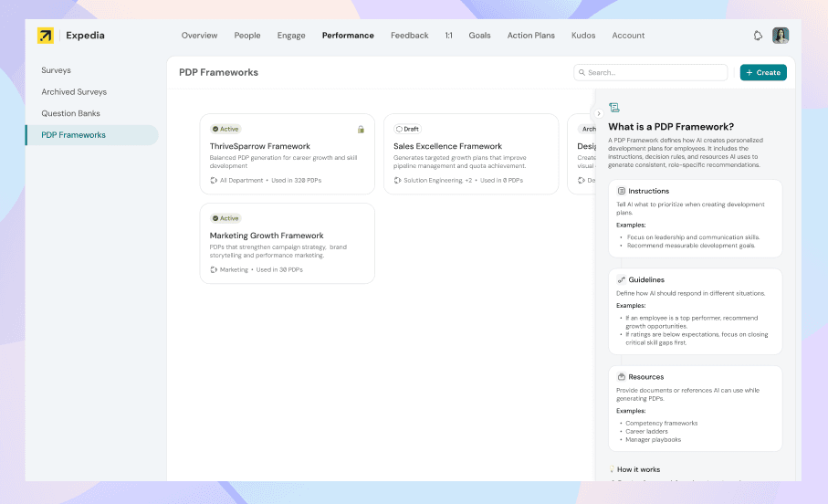Open the Sales Excellence Framework card title
The image size is (828, 504).
tap(447, 146)
